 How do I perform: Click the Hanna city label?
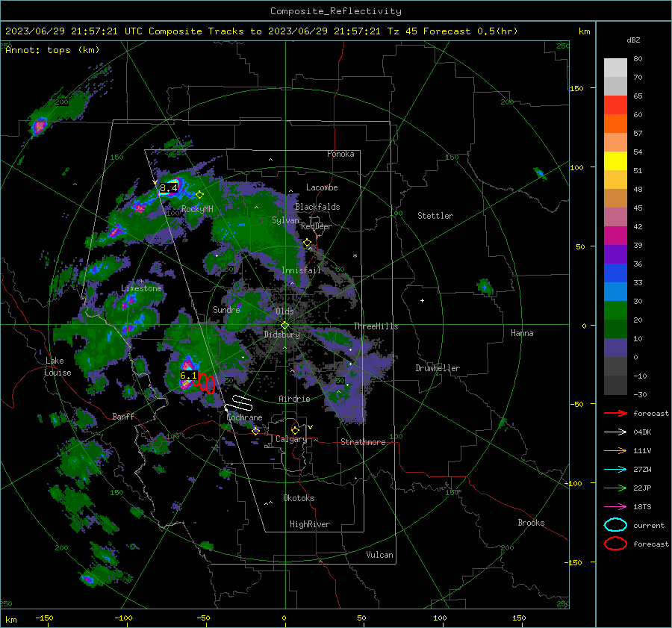pos(522,333)
